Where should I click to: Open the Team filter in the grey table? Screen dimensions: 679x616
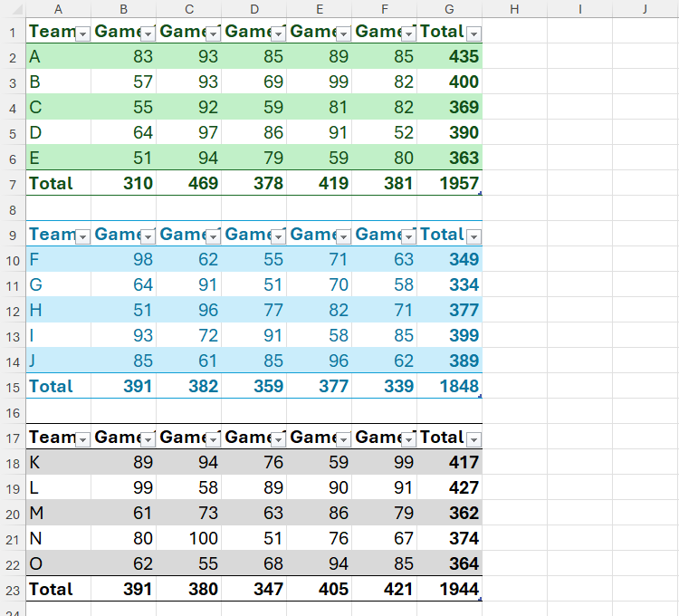[x=82, y=439]
